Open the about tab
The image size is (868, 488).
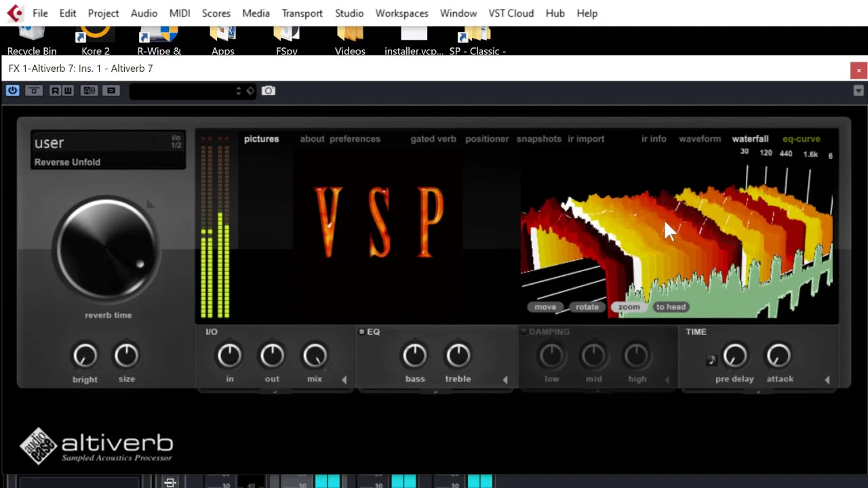[312, 139]
